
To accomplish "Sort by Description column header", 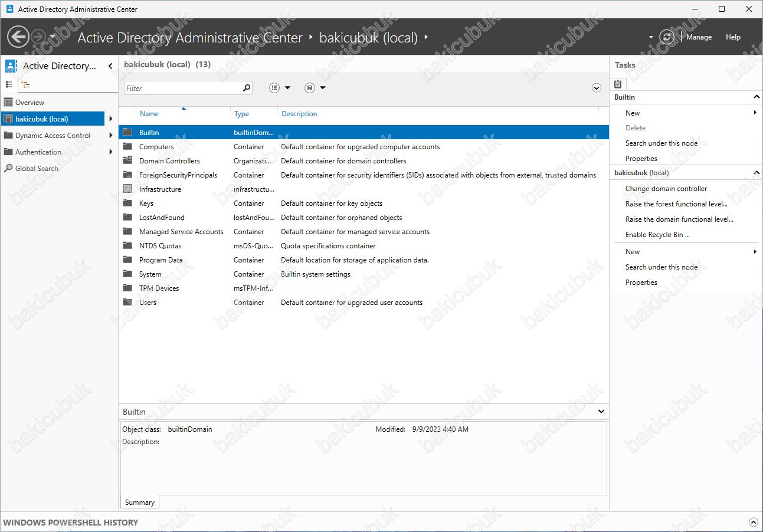I will (299, 114).
